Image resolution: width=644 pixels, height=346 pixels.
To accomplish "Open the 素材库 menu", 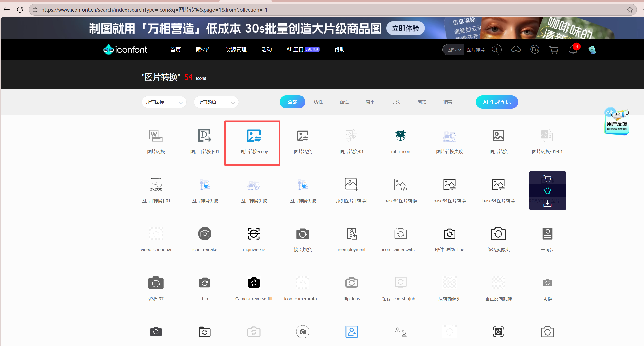I will (x=203, y=50).
